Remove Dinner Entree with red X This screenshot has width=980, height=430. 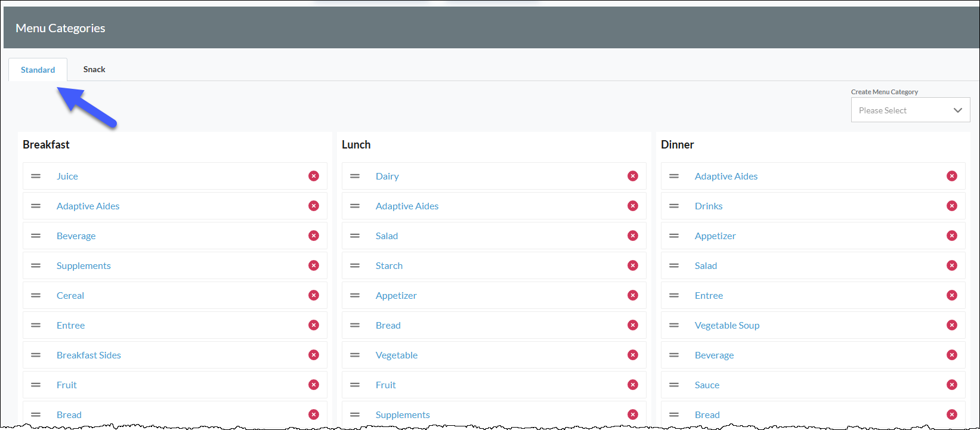click(x=952, y=295)
